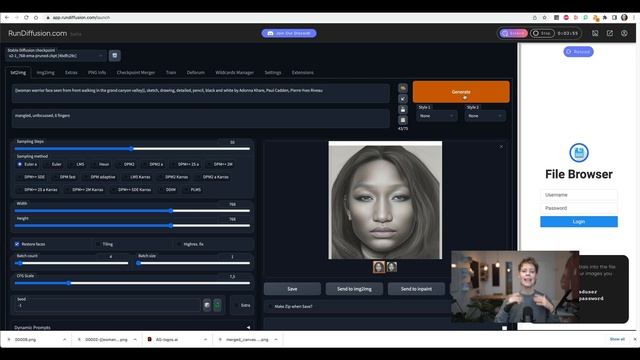Select the DPM2 sampling method
The width and height of the screenshot is (640, 360).
coord(126,164)
